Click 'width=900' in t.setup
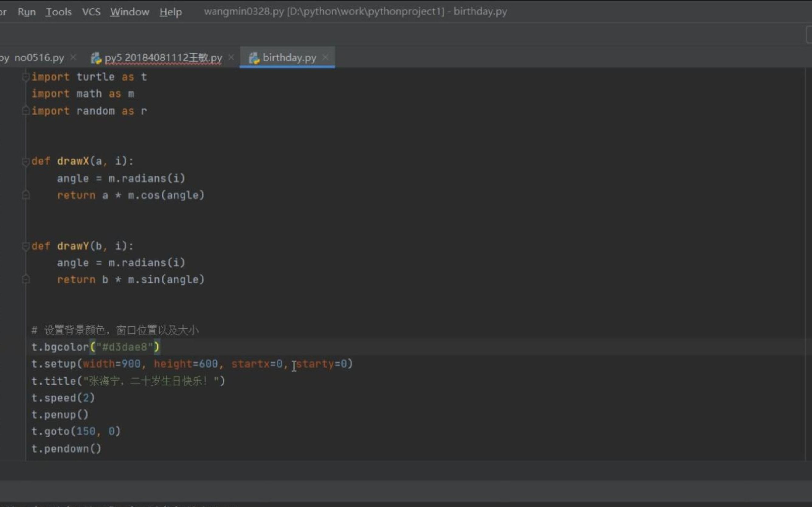 click(111, 364)
